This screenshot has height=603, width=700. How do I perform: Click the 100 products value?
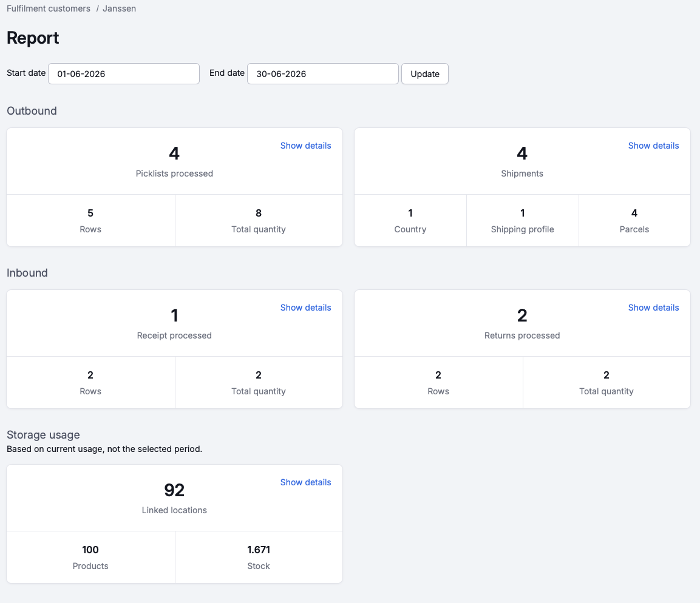pyautogui.click(x=90, y=550)
